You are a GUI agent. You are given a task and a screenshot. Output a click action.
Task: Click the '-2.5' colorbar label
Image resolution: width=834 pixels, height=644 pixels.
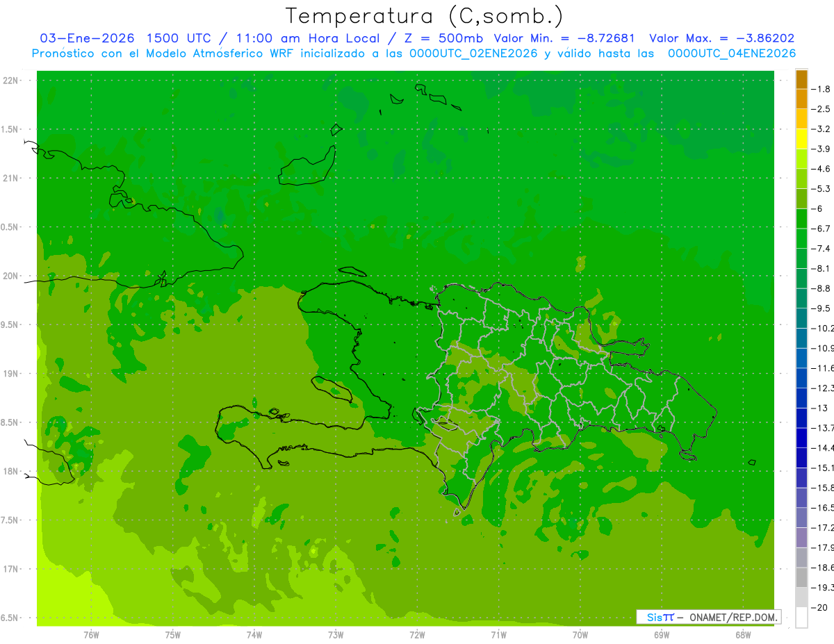pyautogui.click(x=821, y=109)
